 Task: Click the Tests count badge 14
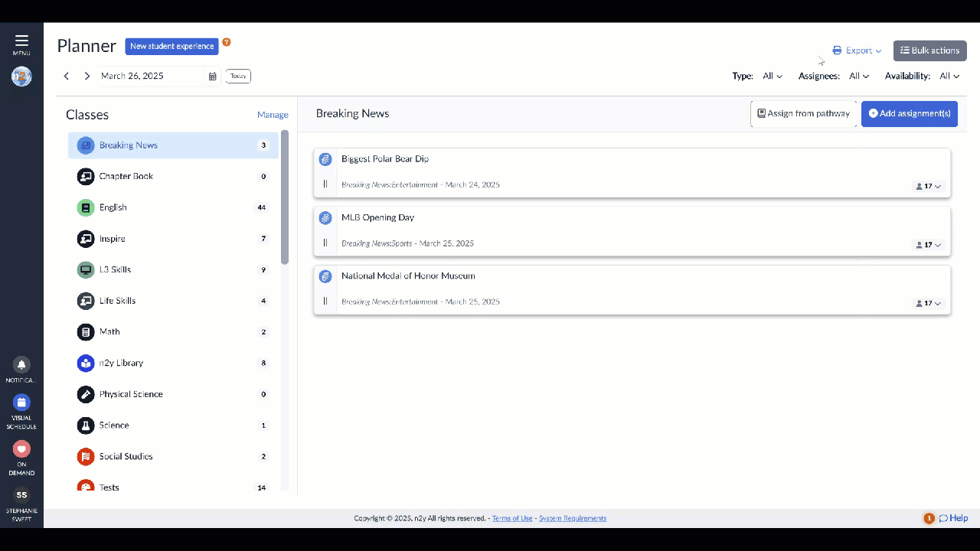pos(262,487)
